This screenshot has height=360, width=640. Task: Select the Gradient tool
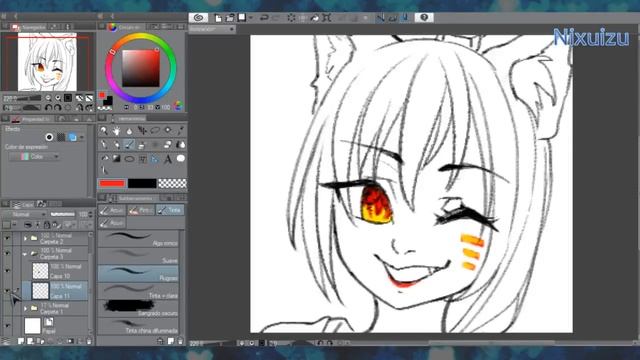tap(116, 159)
